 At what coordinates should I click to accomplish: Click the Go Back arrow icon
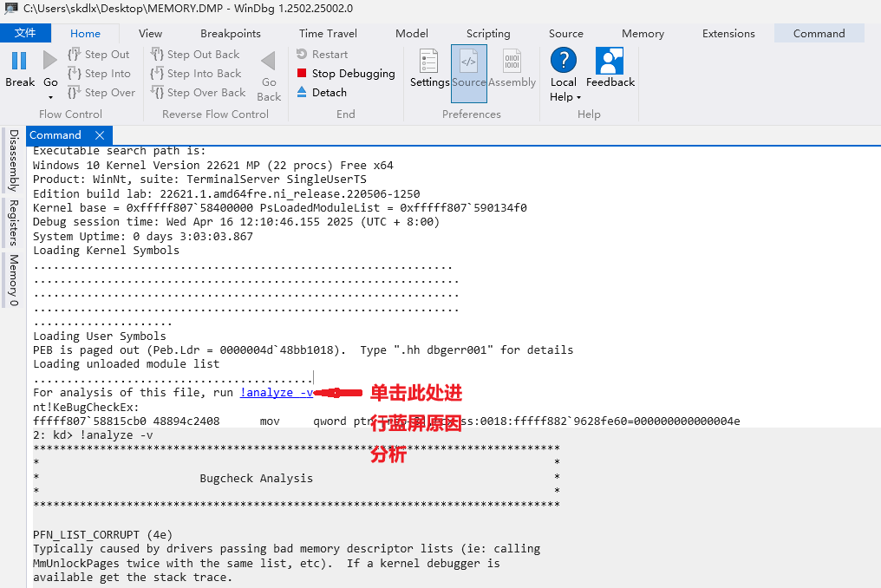point(269,61)
